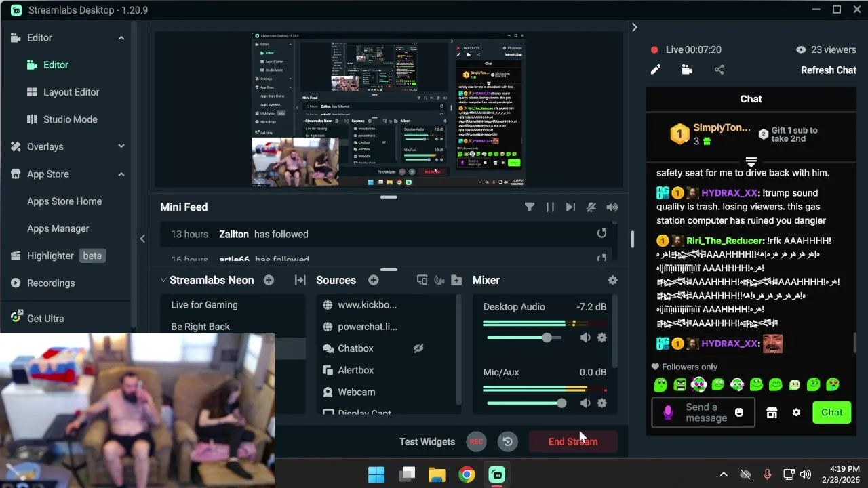Click the Get Ultra link
868x488 pixels.
pos(45,318)
